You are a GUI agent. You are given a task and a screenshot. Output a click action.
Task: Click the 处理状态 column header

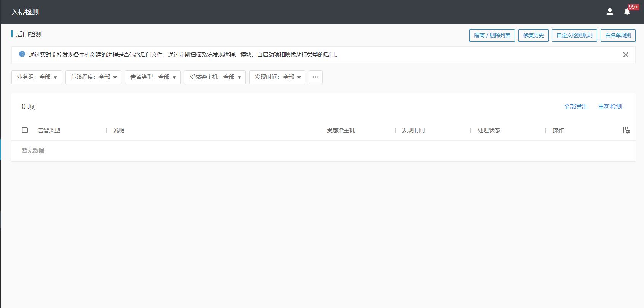tap(489, 130)
